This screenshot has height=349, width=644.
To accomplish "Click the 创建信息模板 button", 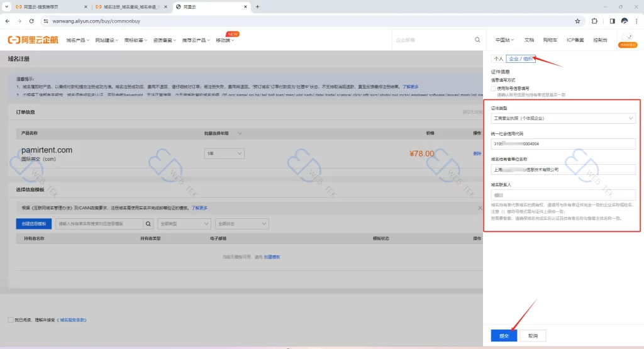I will coord(34,224).
